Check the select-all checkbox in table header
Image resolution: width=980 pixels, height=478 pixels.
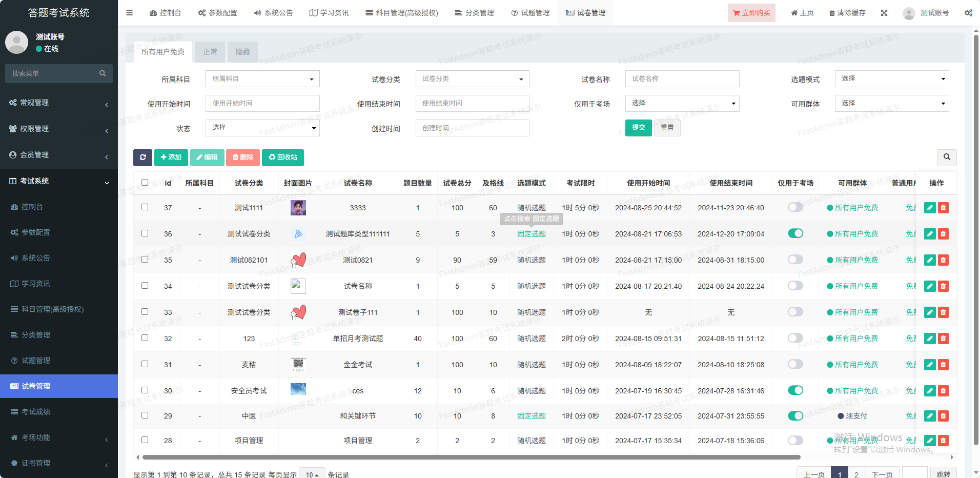point(145,183)
